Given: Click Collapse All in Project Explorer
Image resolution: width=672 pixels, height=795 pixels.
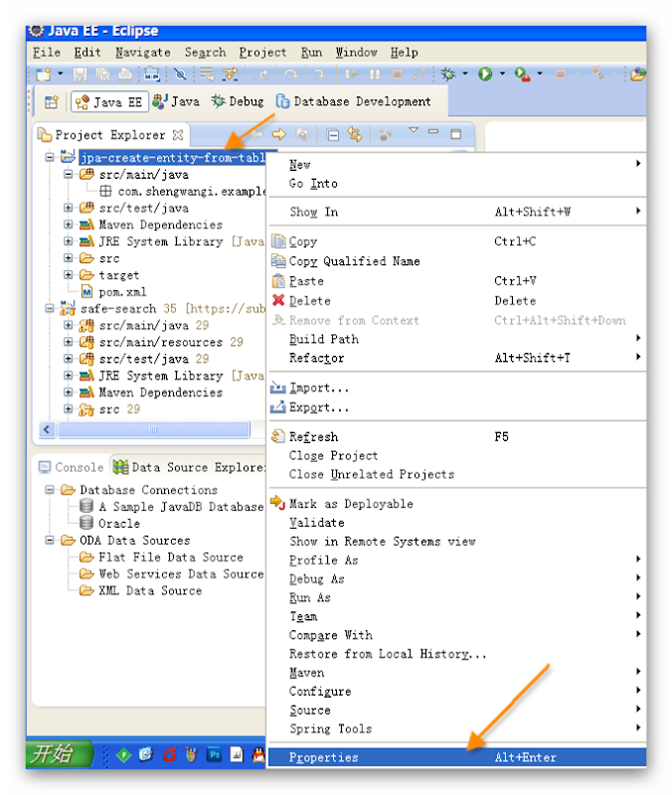Looking at the screenshot, I should click(x=333, y=135).
